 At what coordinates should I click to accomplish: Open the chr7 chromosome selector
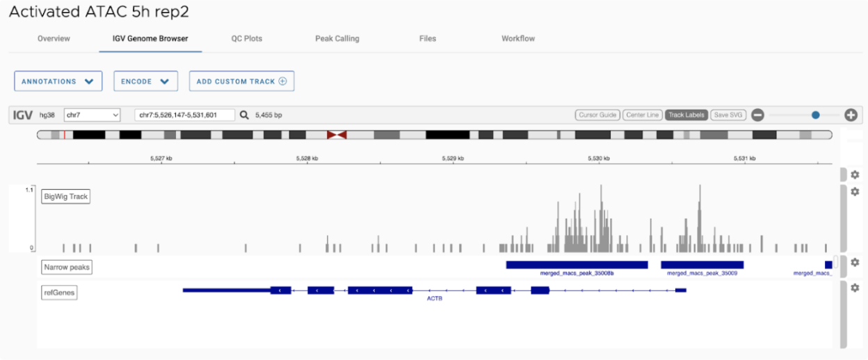point(93,115)
